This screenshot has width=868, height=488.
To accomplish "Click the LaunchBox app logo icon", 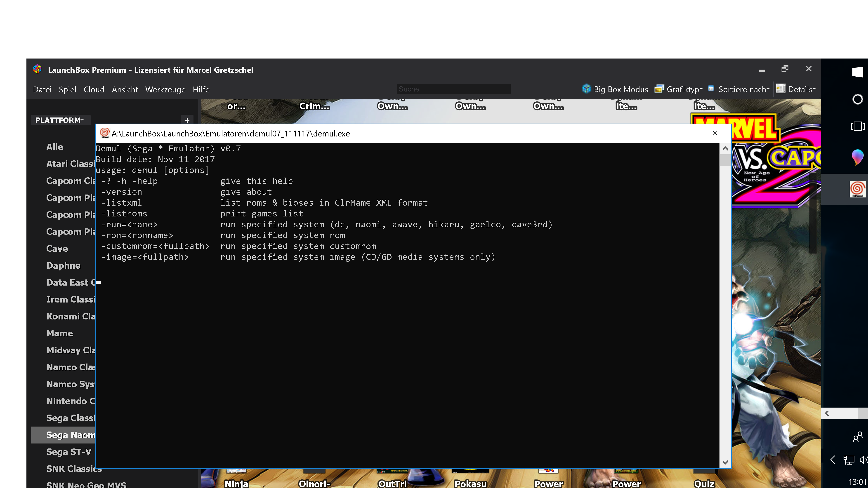I will pyautogui.click(x=37, y=69).
